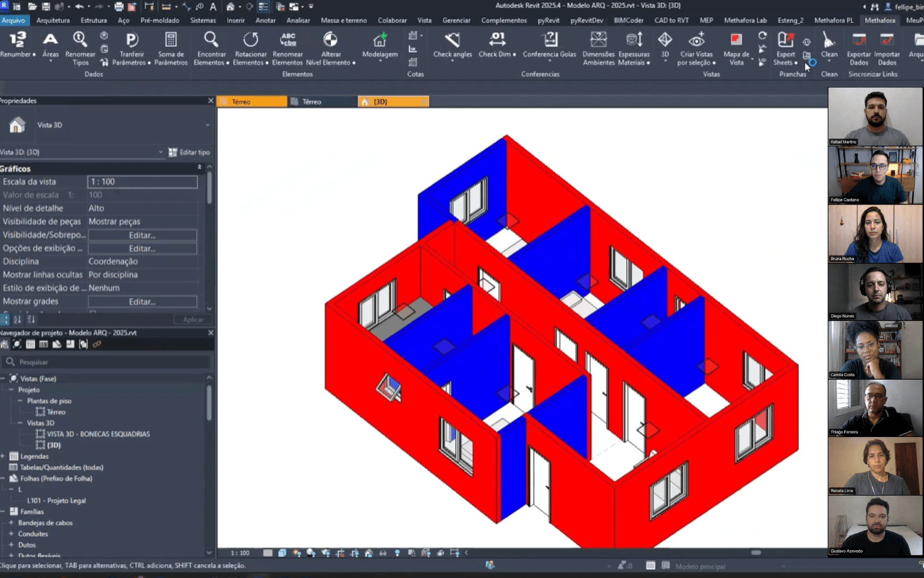The image size is (924, 578).
Task: Click Editar for Mostrar grades
Action: click(x=142, y=302)
